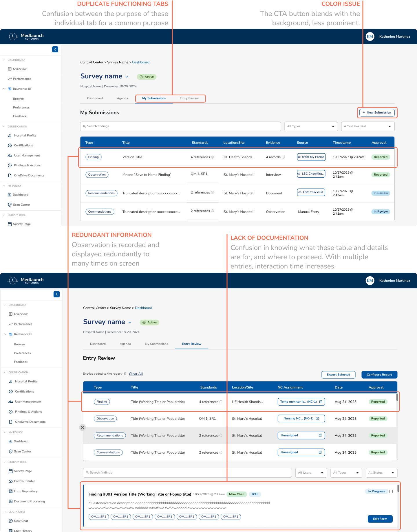Open the All Users filter dropdown
417x532 pixels.
coord(311,473)
